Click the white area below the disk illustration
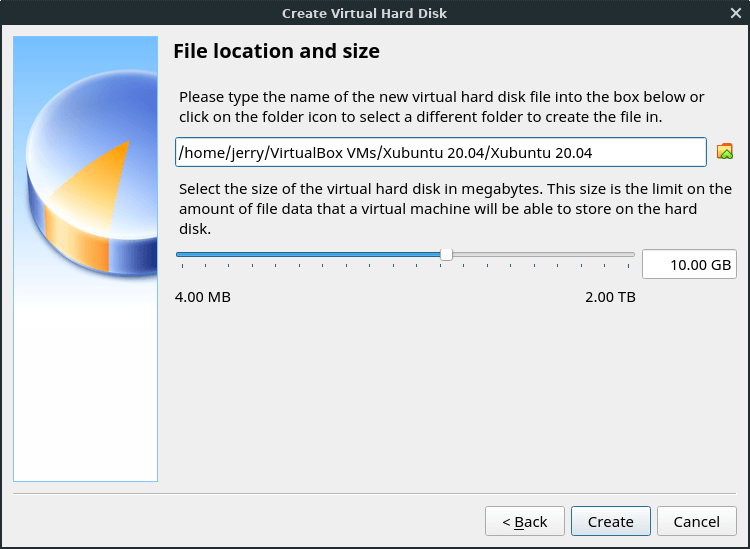 tap(85, 400)
